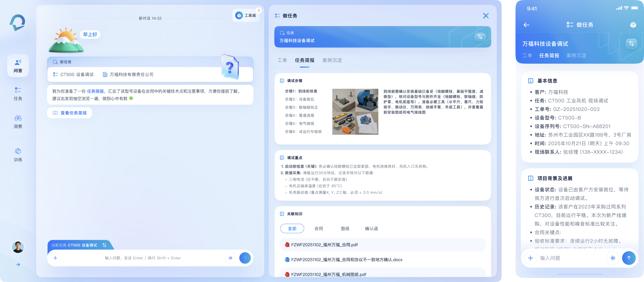The height and width of the screenshot is (282, 644).
Task: Select the 图纸 knowledge filter
Action: [345, 228]
